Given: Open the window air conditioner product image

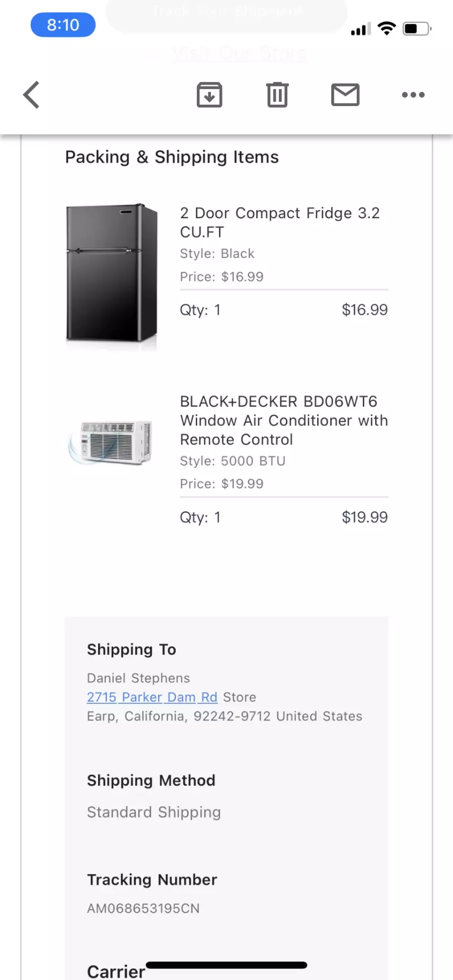Looking at the screenshot, I should point(110,442).
